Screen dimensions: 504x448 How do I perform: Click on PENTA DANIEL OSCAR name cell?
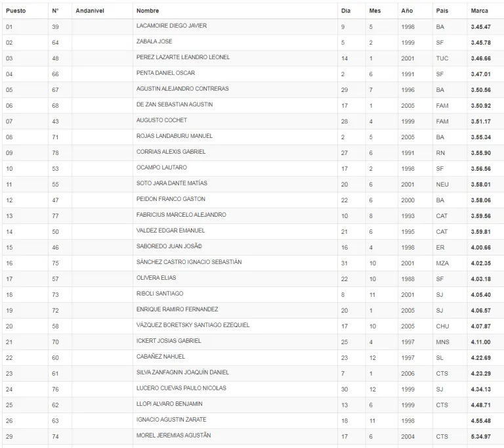pyautogui.click(x=165, y=73)
